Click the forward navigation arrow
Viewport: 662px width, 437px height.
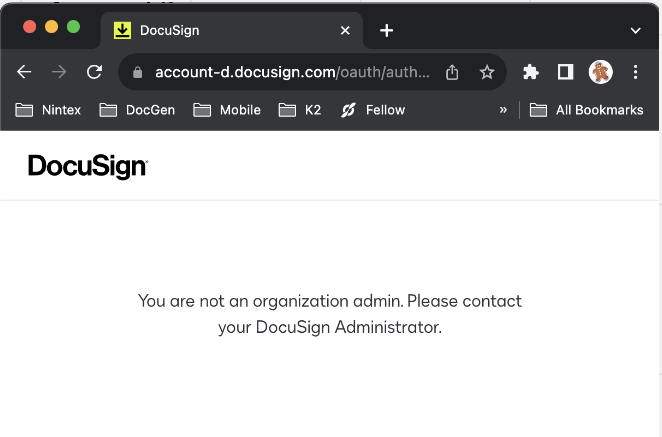click(60, 72)
